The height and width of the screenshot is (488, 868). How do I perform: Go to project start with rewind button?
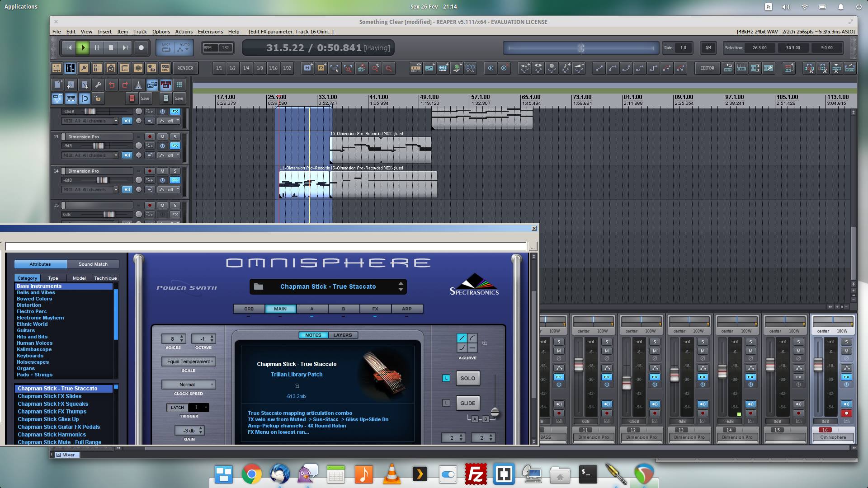69,47
